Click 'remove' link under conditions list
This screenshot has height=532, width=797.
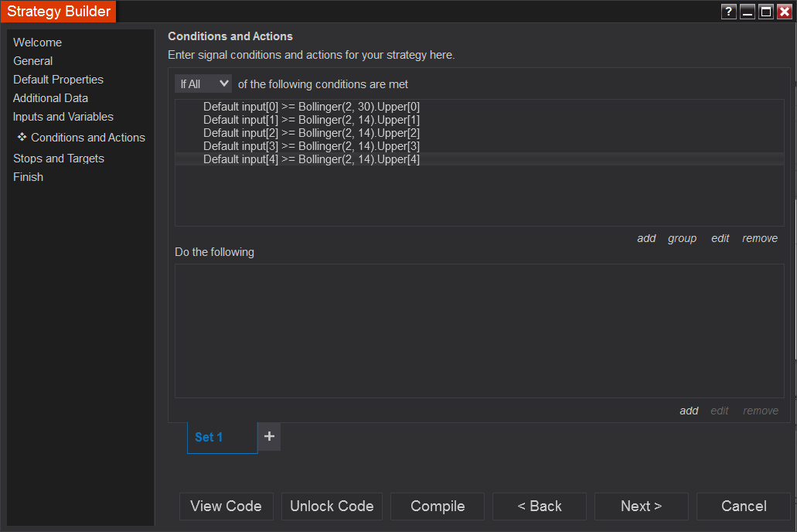[x=760, y=238]
